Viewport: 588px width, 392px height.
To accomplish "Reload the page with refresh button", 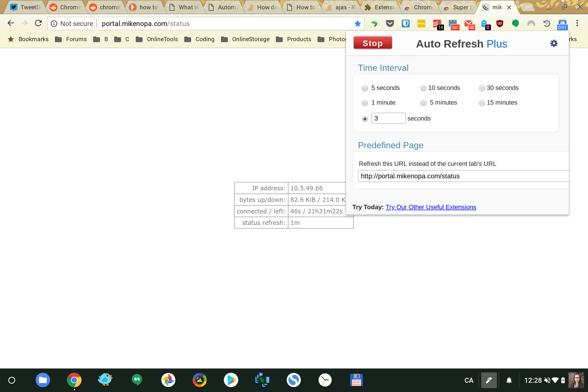I will tap(38, 24).
